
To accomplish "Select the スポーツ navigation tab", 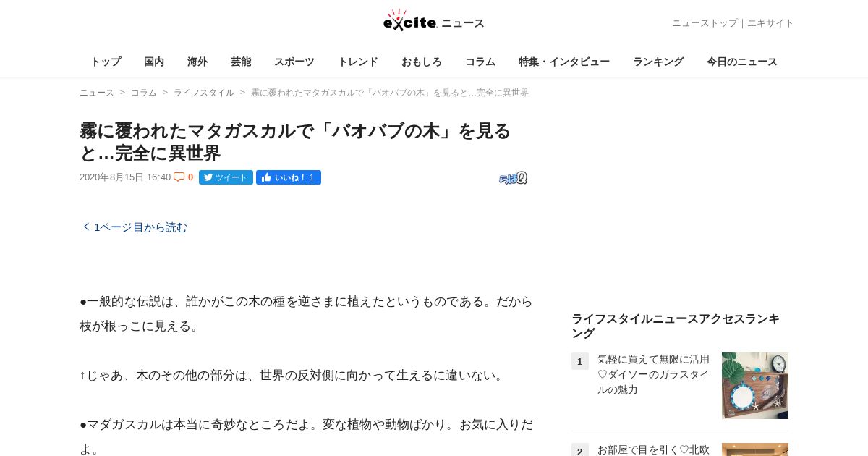I will coord(294,62).
